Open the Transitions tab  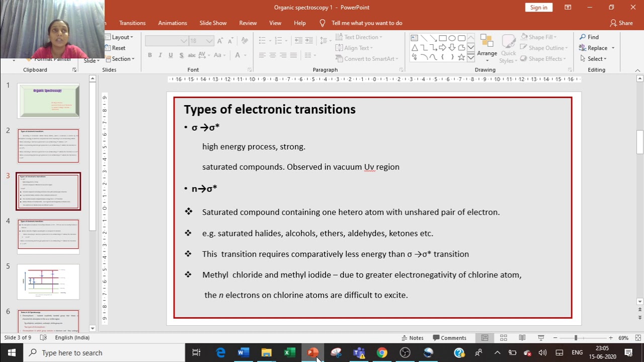click(x=132, y=23)
